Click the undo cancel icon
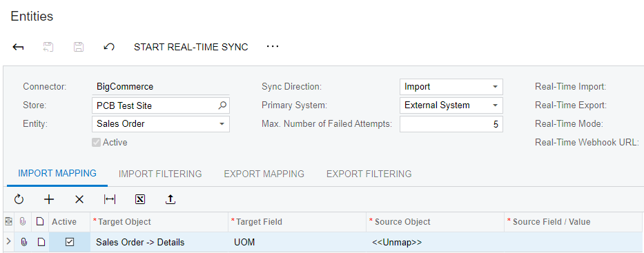Viewport: 644px width, 253px height. 109,47
